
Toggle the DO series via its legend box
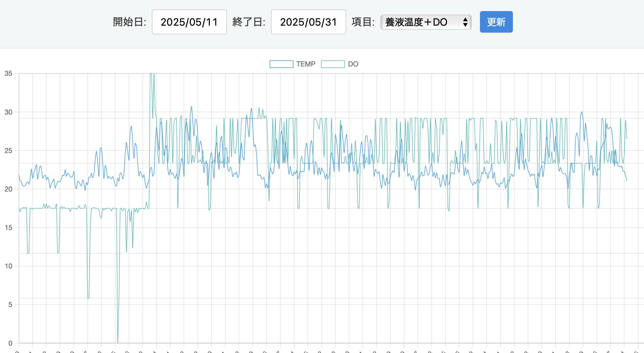[x=333, y=64]
